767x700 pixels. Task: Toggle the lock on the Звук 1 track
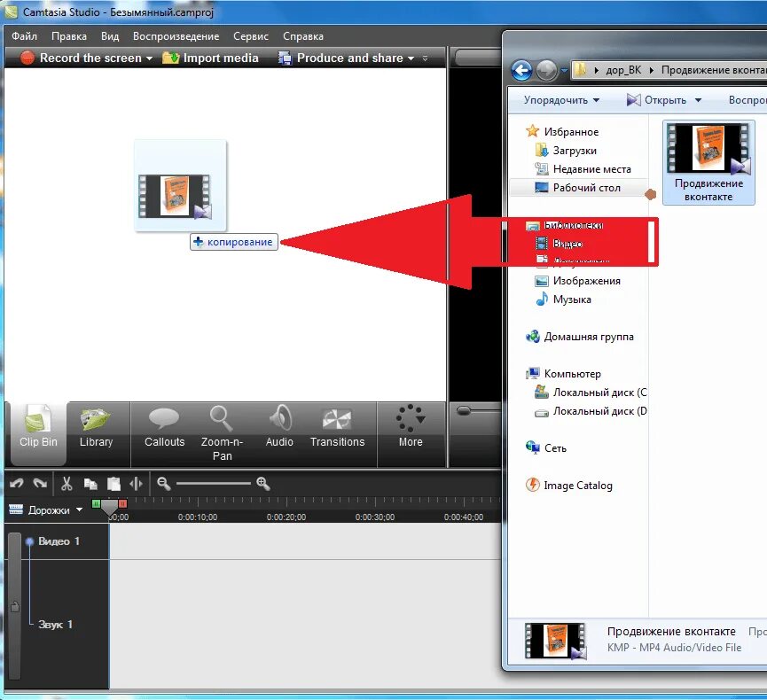pyautogui.click(x=15, y=607)
